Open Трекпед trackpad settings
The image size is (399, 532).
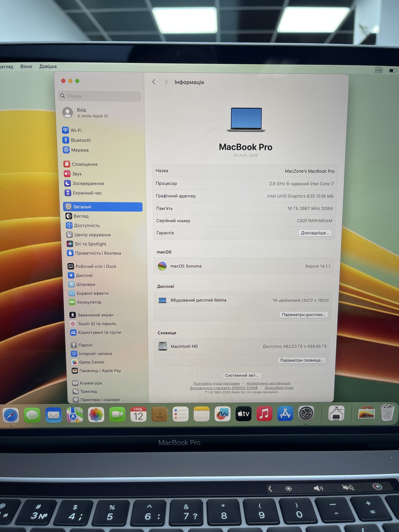coord(85,391)
